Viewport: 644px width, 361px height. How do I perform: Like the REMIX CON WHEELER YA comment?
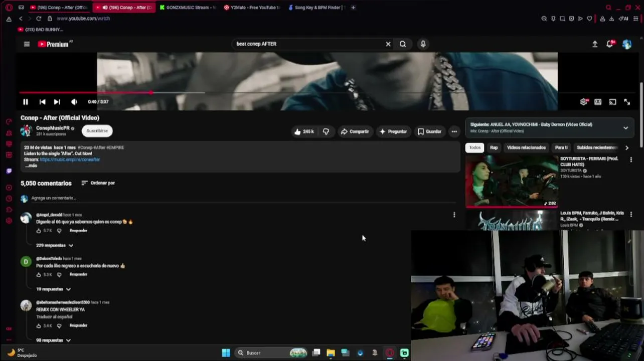tap(39, 326)
